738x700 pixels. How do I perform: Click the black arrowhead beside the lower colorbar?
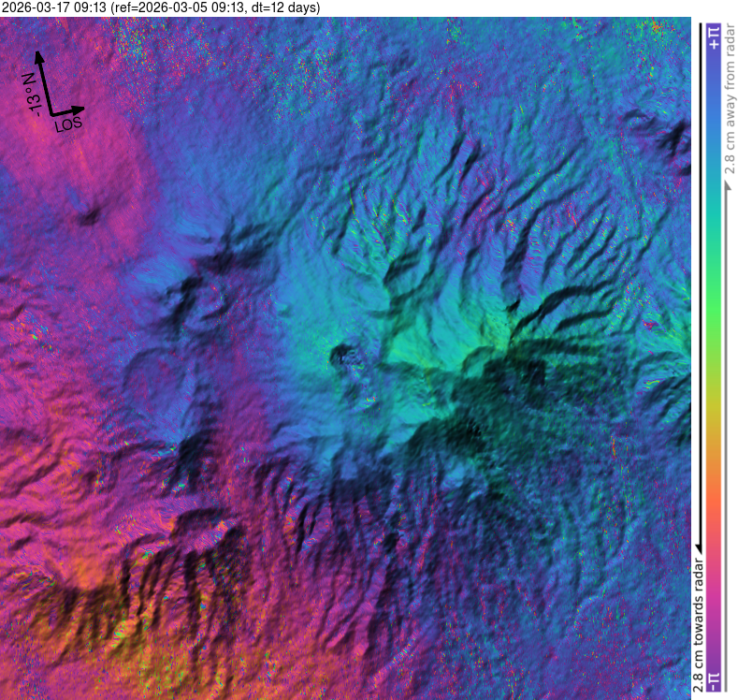click(696, 546)
